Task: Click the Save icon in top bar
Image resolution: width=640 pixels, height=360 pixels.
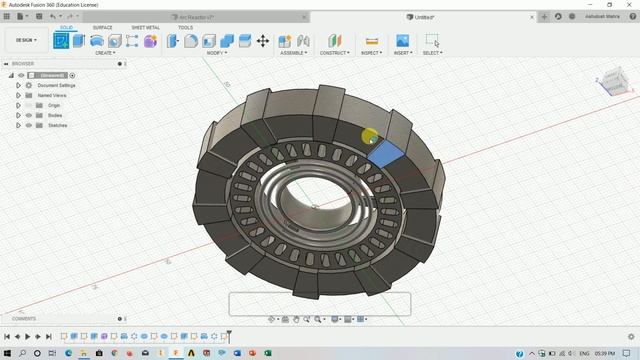Action: click(39, 17)
